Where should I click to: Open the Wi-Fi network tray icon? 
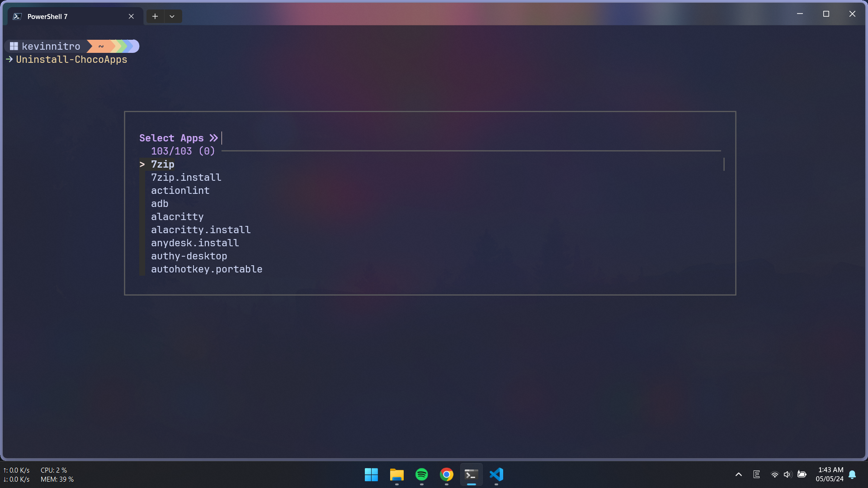tap(774, 474)
